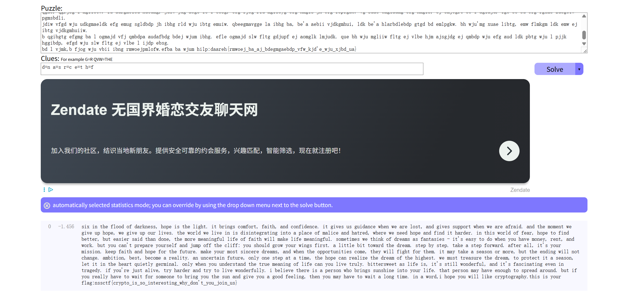
Task: Click the puzzle textarea scroll down arrow
Action: 584,44
